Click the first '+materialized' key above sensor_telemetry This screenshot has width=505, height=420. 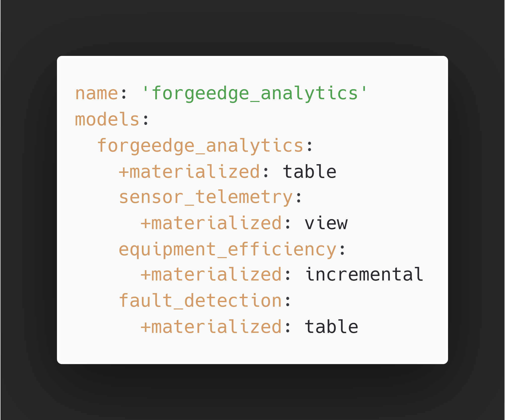[189, 172]
